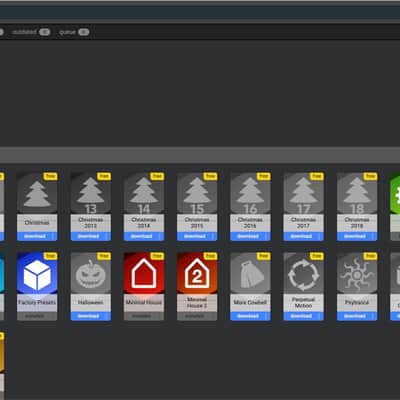Image resolution: width=400 pixels, height=400 pixels.
Task: Download the Christmas 2018 pack
Action: click(x=357, y=236)
